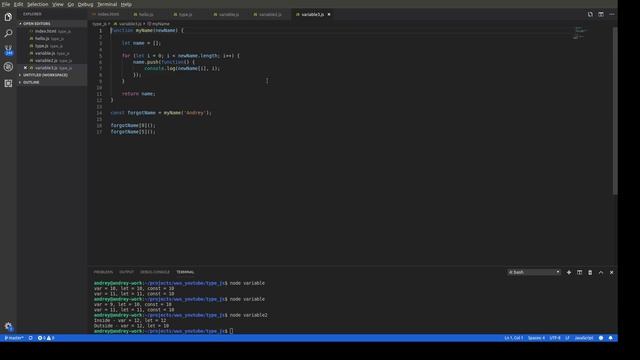The image size is (640, 360).
Task: Close the variable3.js editor tab
Action: 329,14
